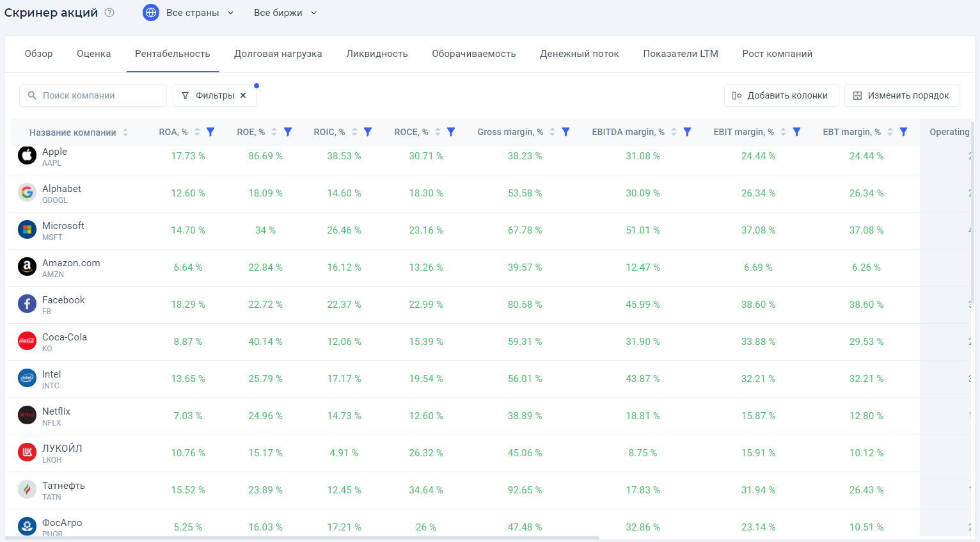This screenshot has height=542, width=980.
Task: Click the Netflix logo icon
Action: [27, 415]
